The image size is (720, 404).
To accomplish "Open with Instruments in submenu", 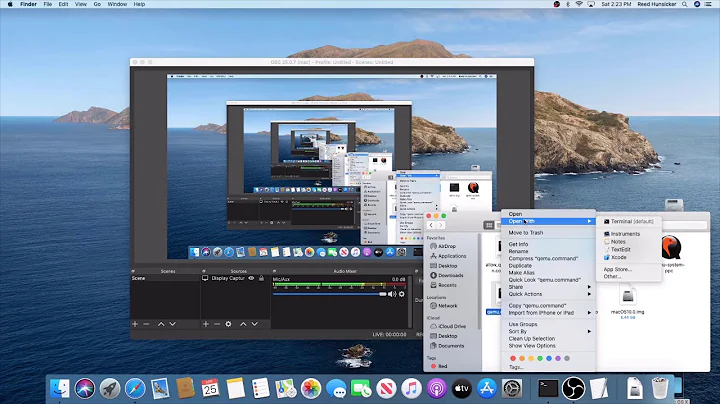I will (622, 234).
